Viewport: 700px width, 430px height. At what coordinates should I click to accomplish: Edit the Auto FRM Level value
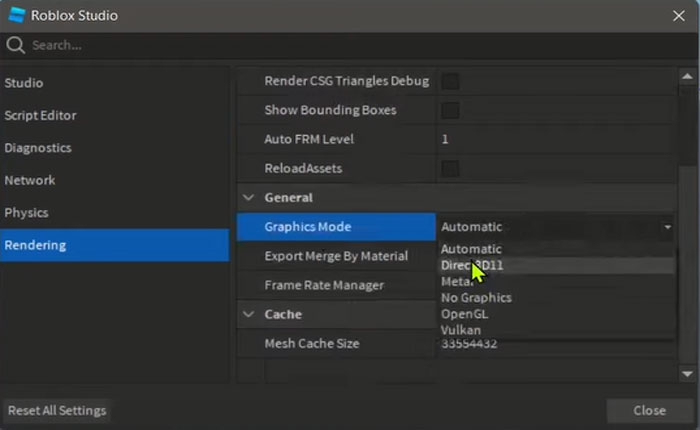[555, 139]
